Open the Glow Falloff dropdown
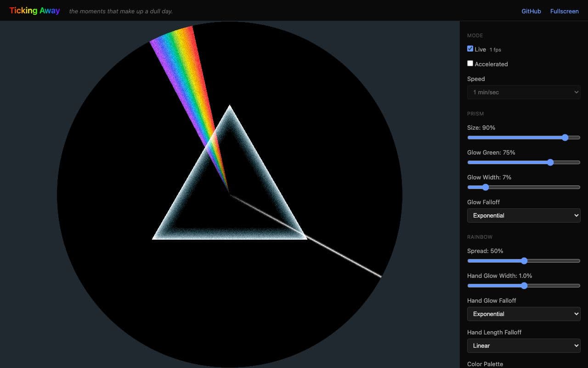Image resolution: width=588 pixels, height=368 pixels. [524, 215]
